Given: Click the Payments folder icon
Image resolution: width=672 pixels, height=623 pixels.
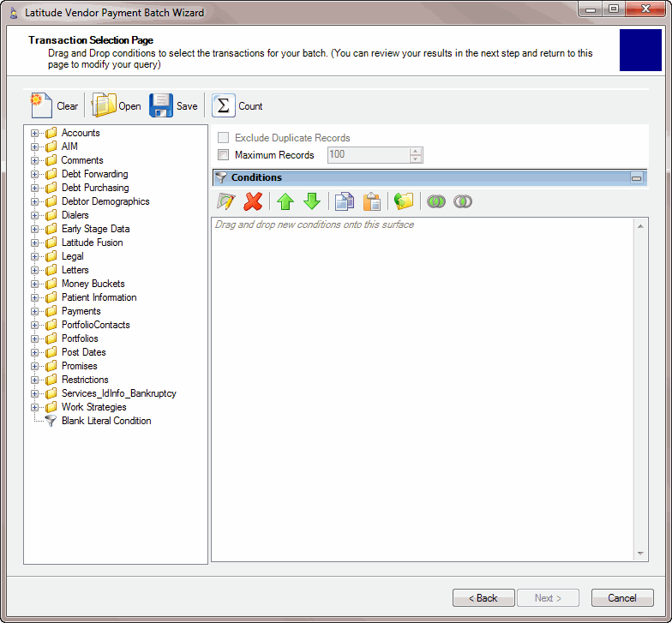Looking at the screenshot, I should (51, 311).
